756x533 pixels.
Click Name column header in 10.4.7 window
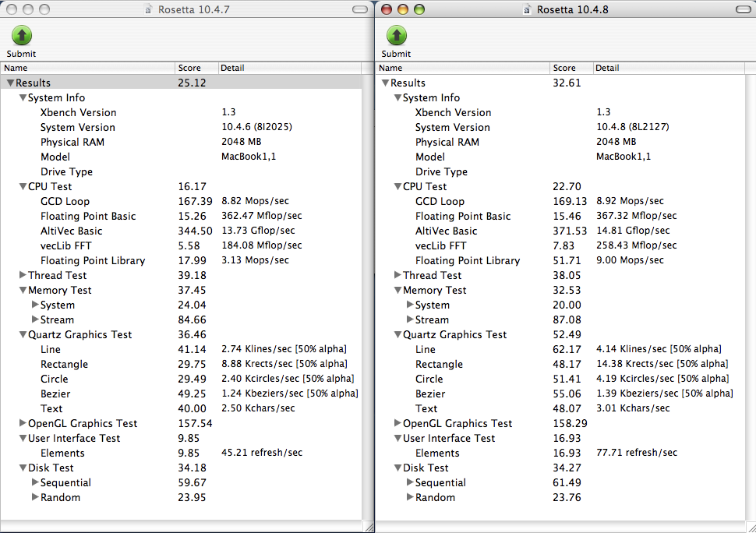(87, 68)
